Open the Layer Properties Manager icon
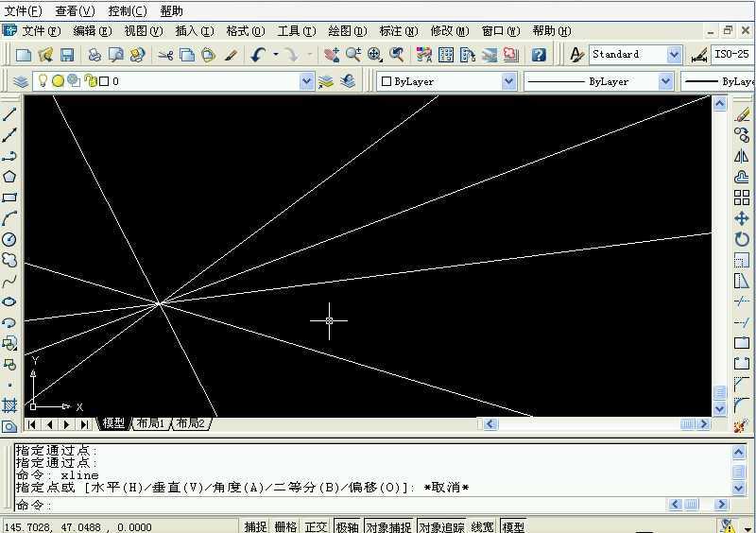 click(20, 81)
